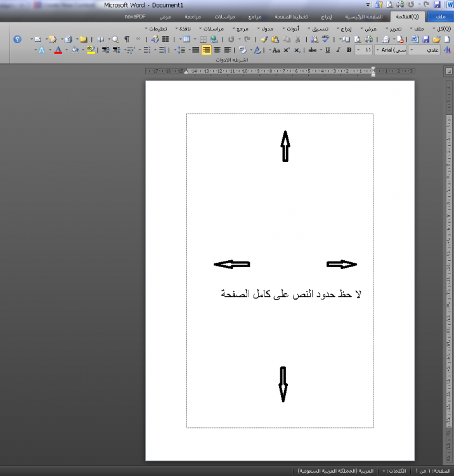Viewport: 454px width, 476px height.
Task: Click the Arabic text line in the document
Action: point(291,294)
